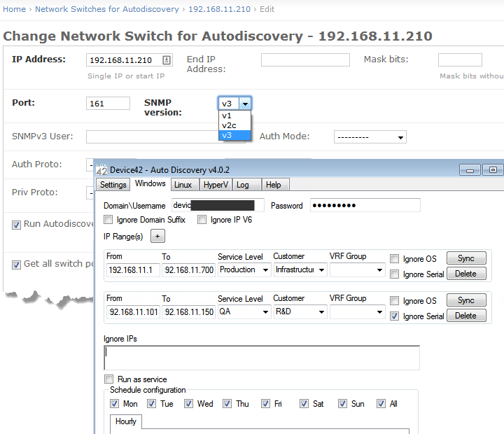Uncheck Thu schedule day
Screen dimensions: 504x434
pyautogui.click(x=227, y=403)
